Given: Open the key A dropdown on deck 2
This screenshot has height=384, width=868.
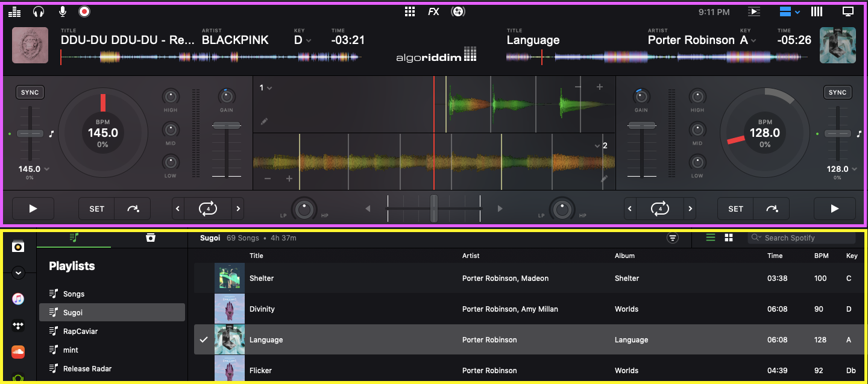Looking at the screenshot, I should 749,40.
